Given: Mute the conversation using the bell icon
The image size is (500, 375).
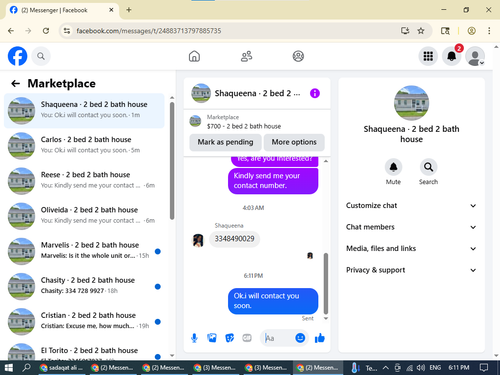Looking at the screenshot, I should point(393,167).
